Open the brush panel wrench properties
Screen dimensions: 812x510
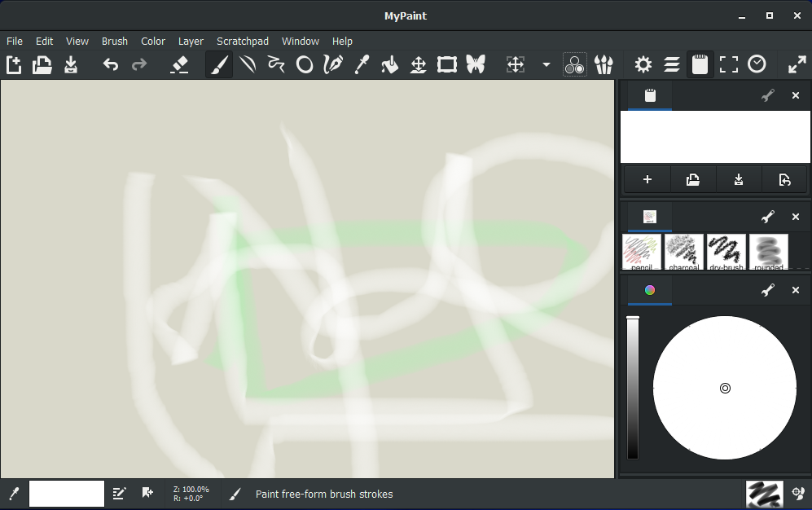click(x=767, y=217)
